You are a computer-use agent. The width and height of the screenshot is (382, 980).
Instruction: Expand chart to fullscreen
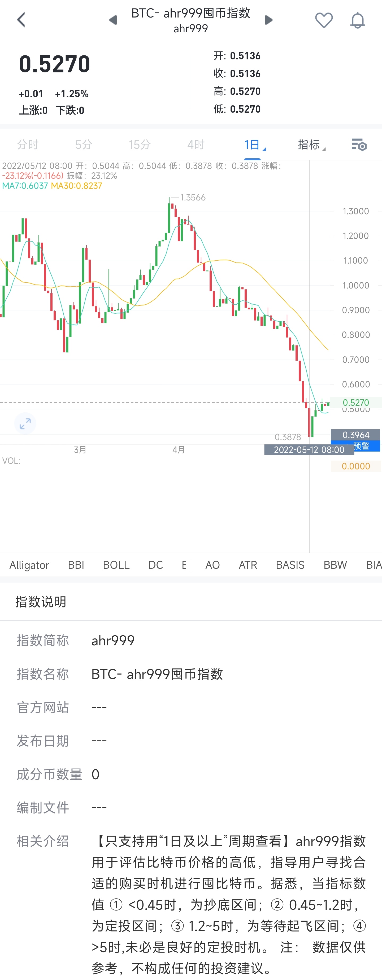(25, 423)
